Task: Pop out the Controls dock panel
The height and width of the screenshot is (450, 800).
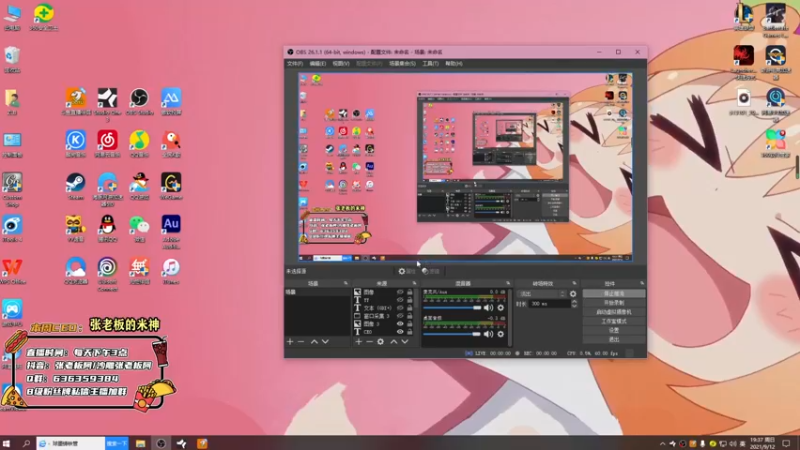Action: (641, 283)
